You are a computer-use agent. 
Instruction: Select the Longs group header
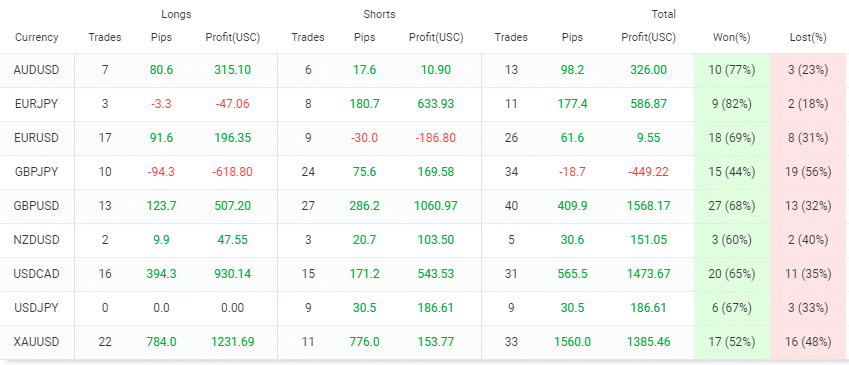(176, 15)
